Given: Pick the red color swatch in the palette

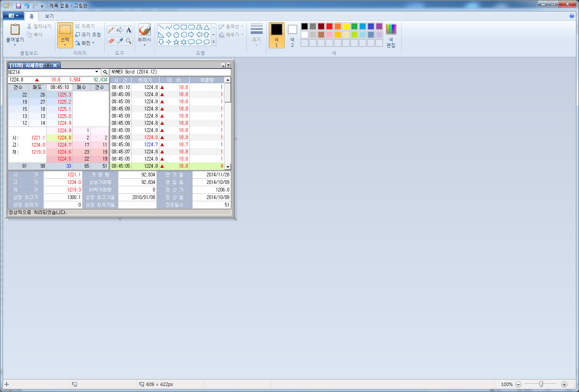Looking at the screenshot, I should point(329,26).
